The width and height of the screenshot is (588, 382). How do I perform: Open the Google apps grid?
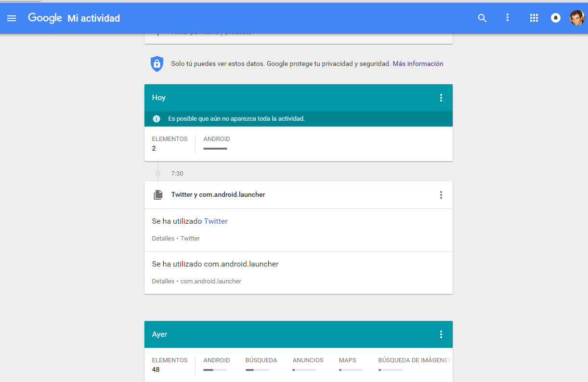coord(534,18)
